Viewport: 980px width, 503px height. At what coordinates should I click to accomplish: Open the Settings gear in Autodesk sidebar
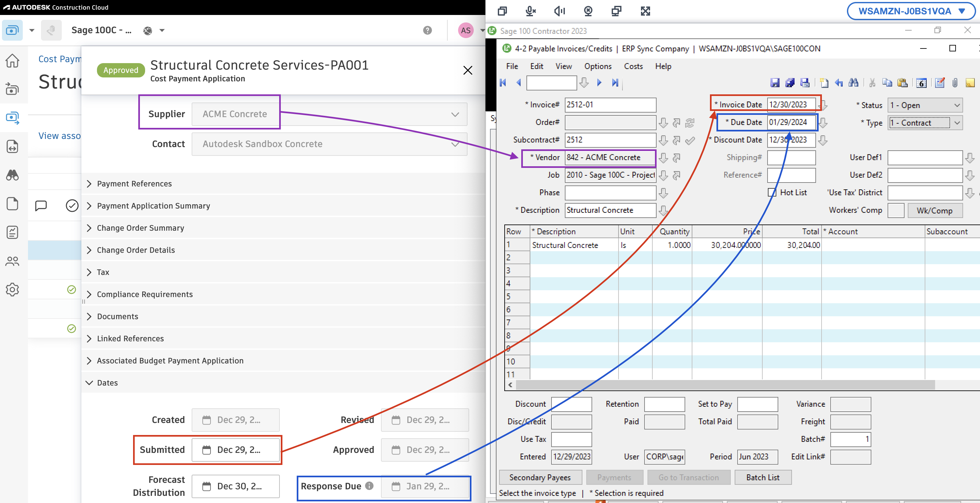coord(12,290)
